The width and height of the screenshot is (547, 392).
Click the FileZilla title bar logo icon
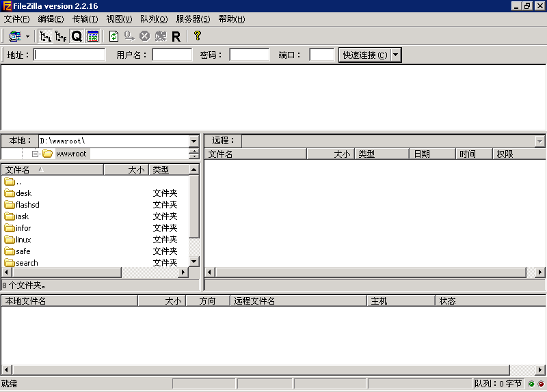(x=7, y=6)
